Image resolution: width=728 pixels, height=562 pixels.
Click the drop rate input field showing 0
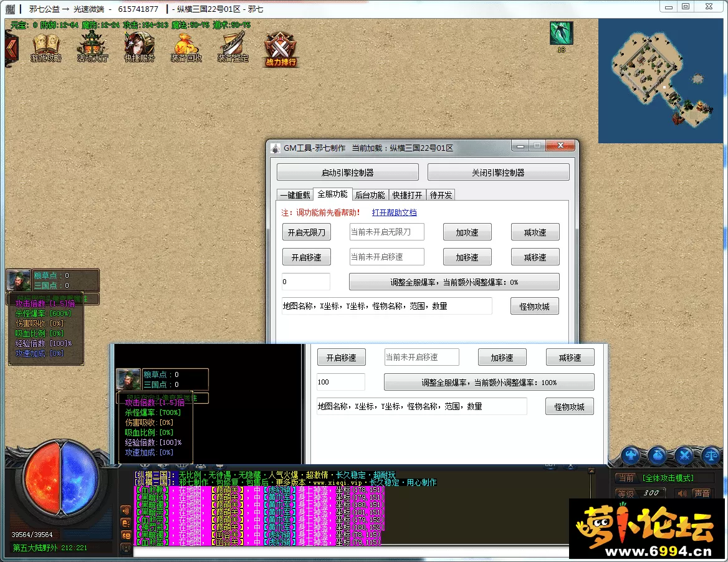(306, 282)
